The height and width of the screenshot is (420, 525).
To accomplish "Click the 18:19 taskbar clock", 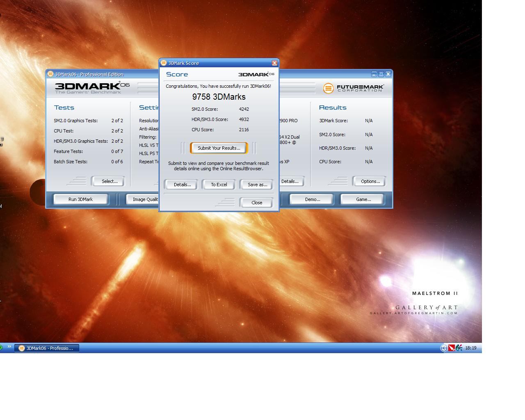I will click(471, 348).
